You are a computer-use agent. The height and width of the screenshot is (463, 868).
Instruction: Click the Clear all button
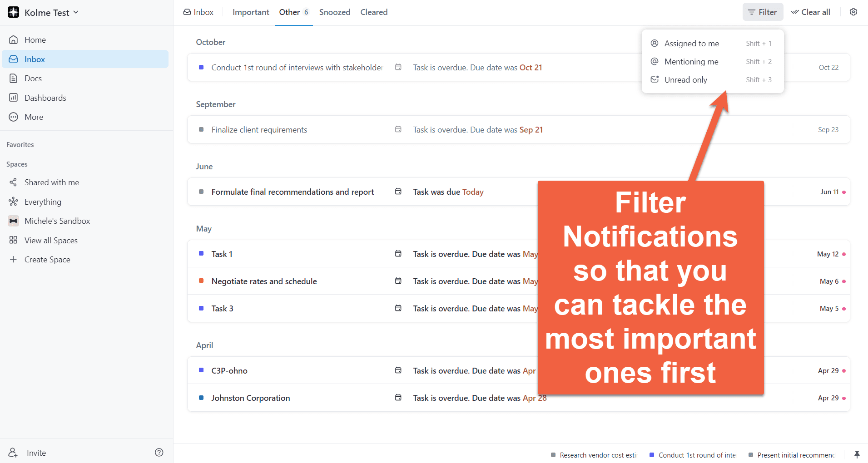[811, 12]
